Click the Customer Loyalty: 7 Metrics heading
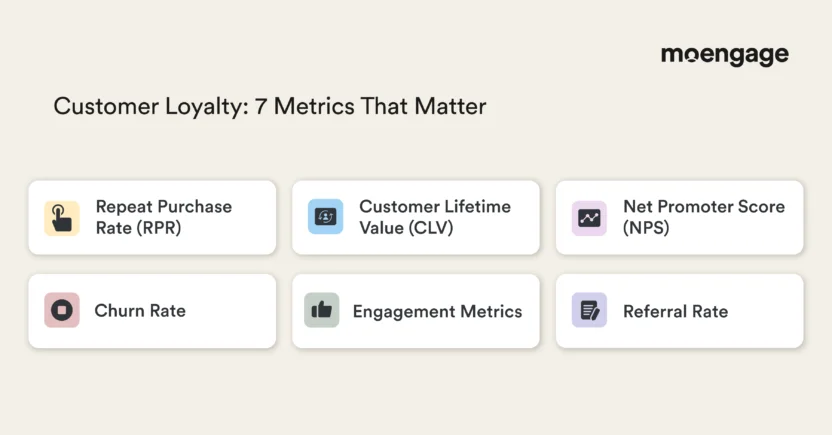The height and width of the screenshot is (435, 832). click(270, 106)
